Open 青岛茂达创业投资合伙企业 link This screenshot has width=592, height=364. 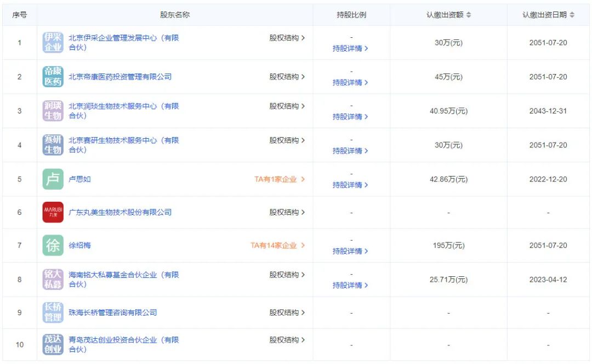tap(123, 344)
